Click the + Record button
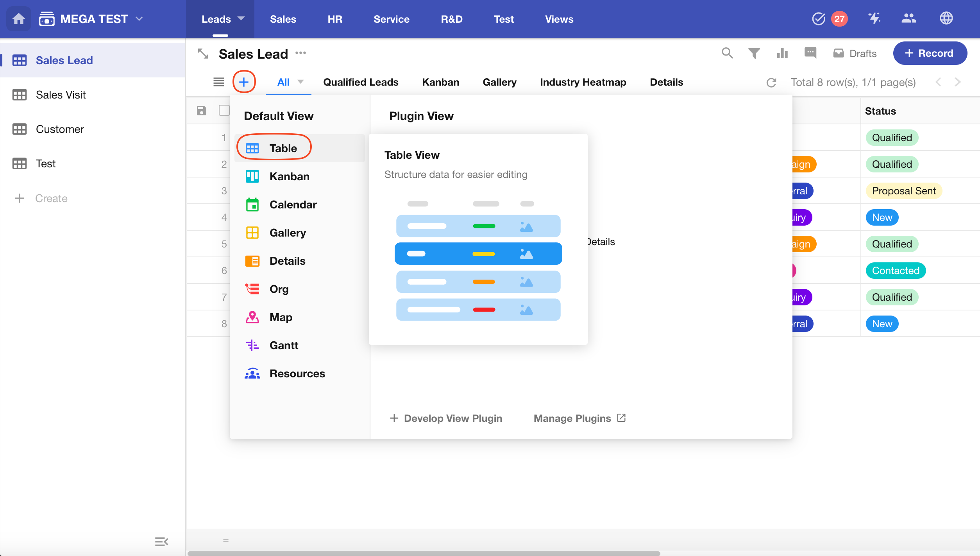Screen dimensions: 980x556 [x=930, y=53]
